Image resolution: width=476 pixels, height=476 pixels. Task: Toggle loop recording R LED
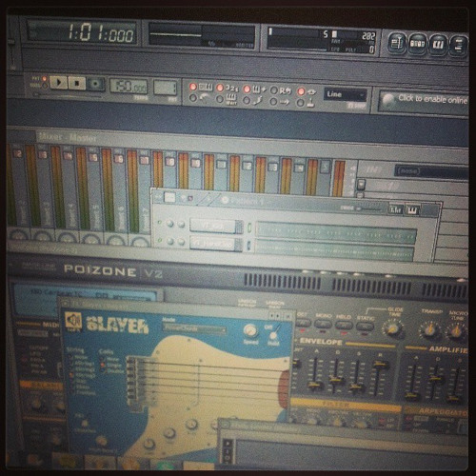[273, 90]
